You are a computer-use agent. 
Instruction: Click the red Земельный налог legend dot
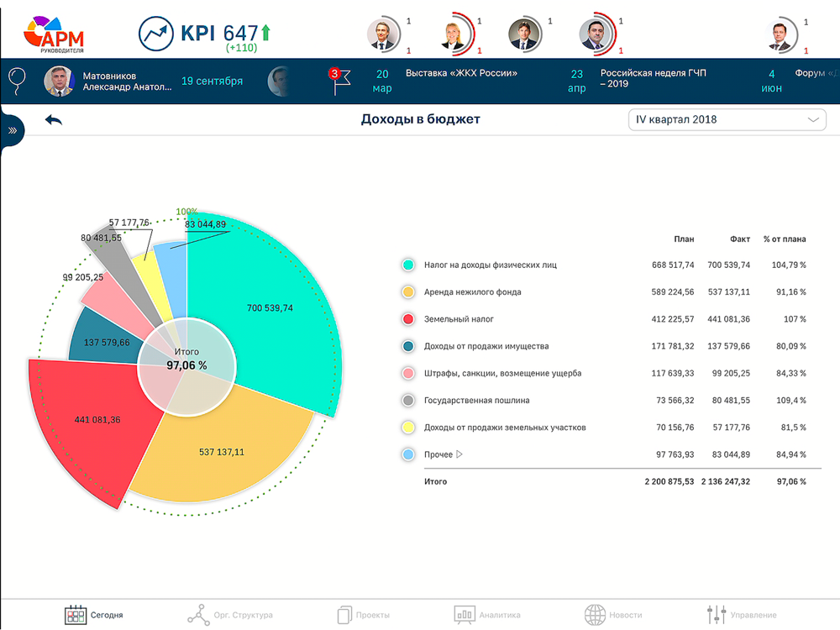[408, 319]
